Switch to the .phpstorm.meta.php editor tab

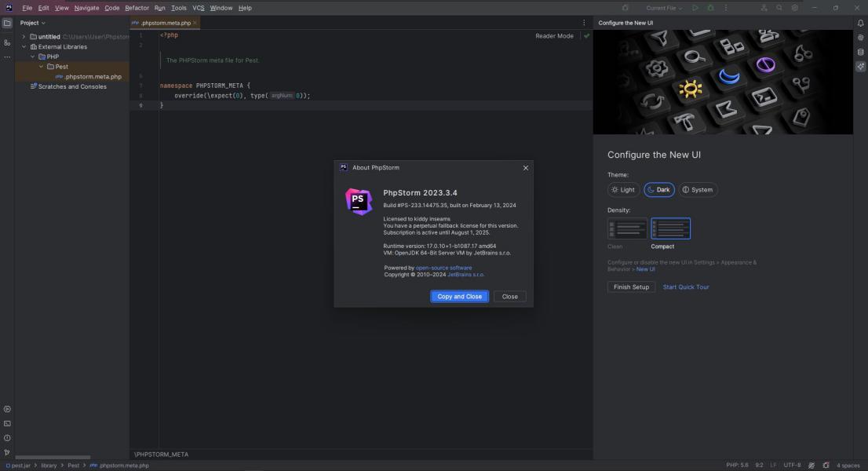click(165, 23)
